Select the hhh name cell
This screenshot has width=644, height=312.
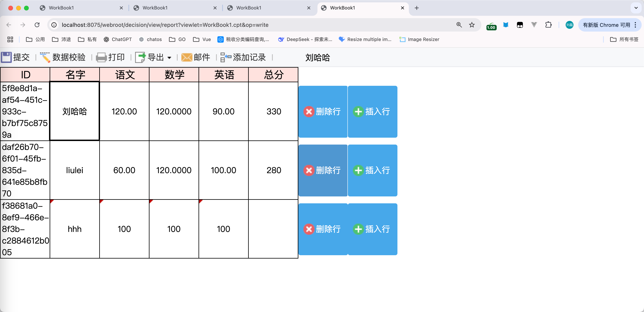(75, 229)
